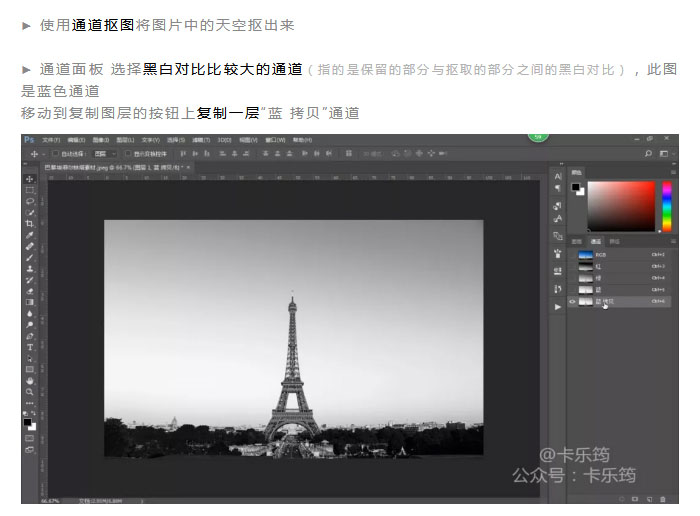This screenshot has width=700, height=516.
Task: Click the search icon in options bar
Action: click(648, 154)
